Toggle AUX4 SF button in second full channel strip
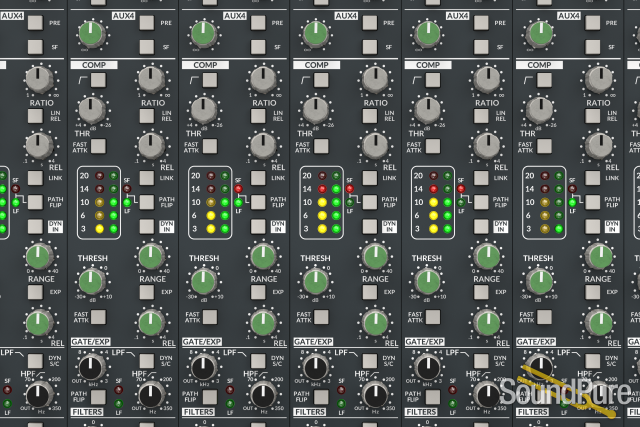 pyautogui.click(x=258, y=47)
